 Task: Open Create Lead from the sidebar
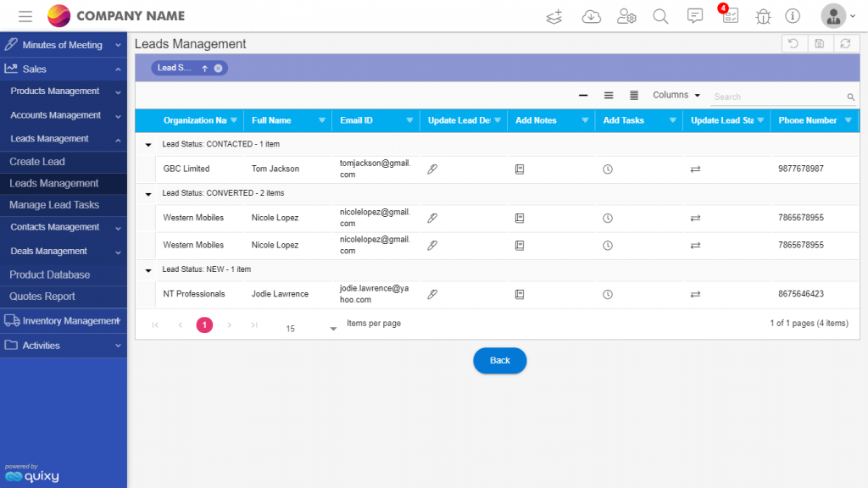tap(39, 161)
